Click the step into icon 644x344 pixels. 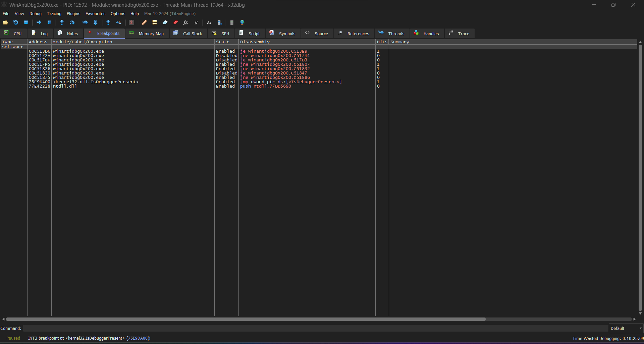click(x=62, y=22)
